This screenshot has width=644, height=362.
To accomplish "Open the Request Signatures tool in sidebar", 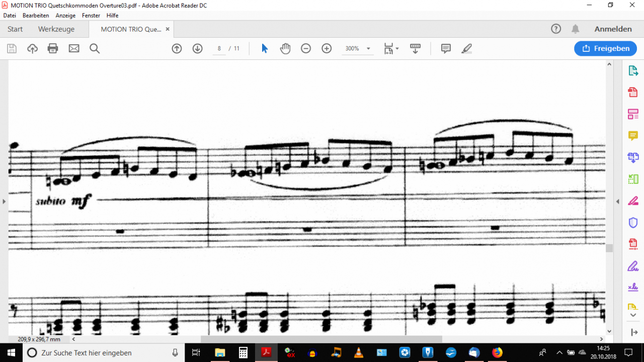I will tap(633, 287).
